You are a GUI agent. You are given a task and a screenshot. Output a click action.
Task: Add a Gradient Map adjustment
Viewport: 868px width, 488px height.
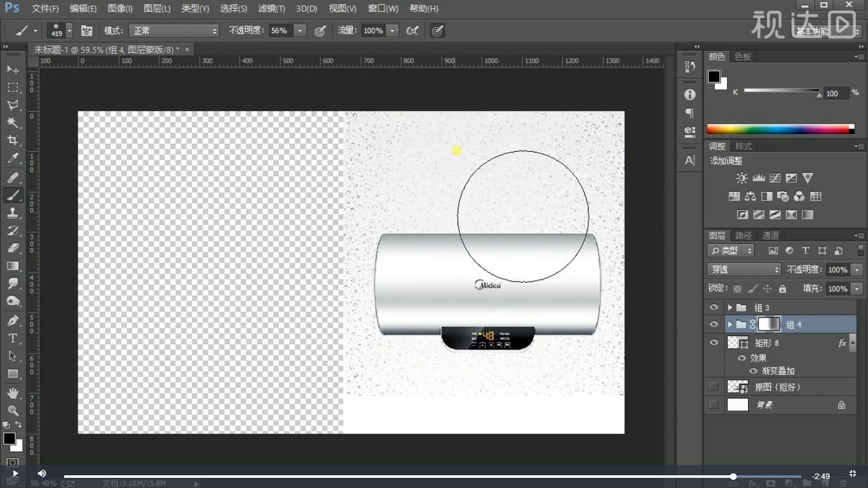(x=808, y=215)
